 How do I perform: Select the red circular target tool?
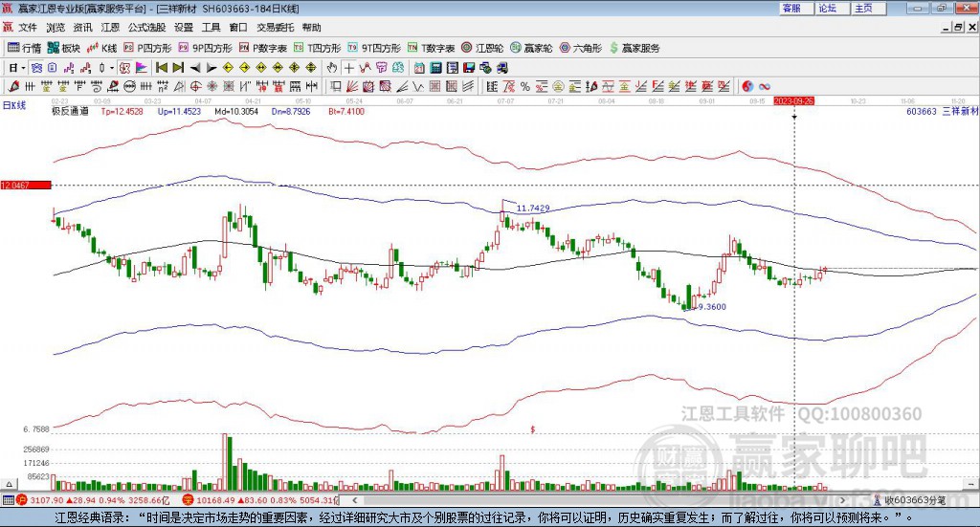[x=195, y=86]
